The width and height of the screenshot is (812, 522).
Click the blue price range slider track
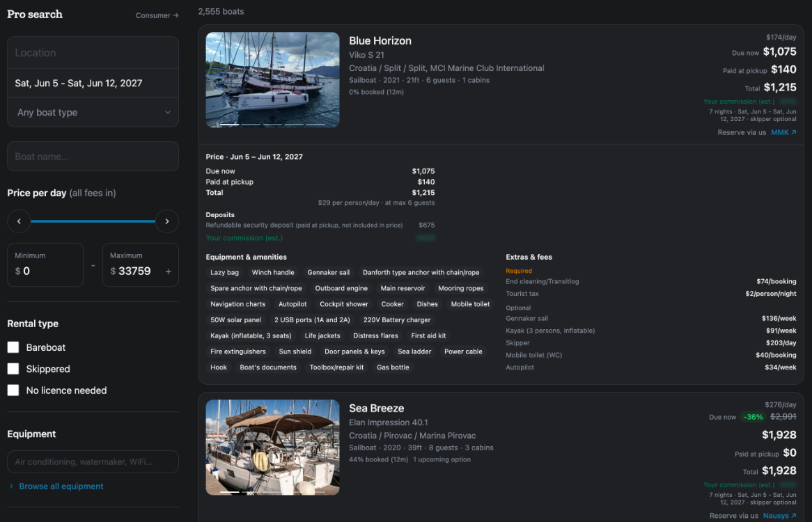93,221
